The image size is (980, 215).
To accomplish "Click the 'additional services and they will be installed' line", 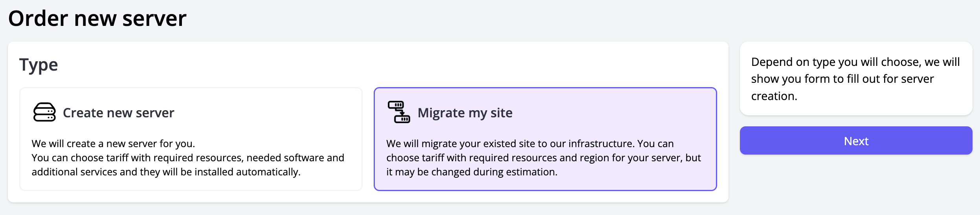I will pos(166,172).
